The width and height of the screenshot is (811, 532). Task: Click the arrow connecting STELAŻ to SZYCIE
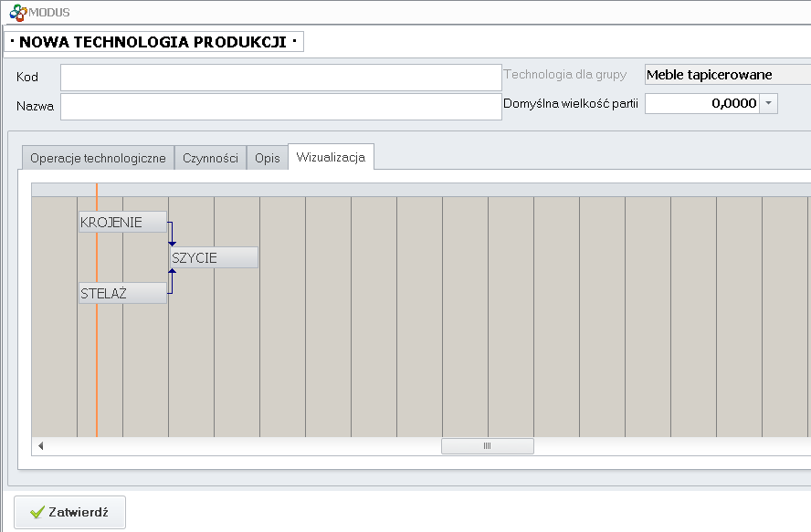coord(172,281)
